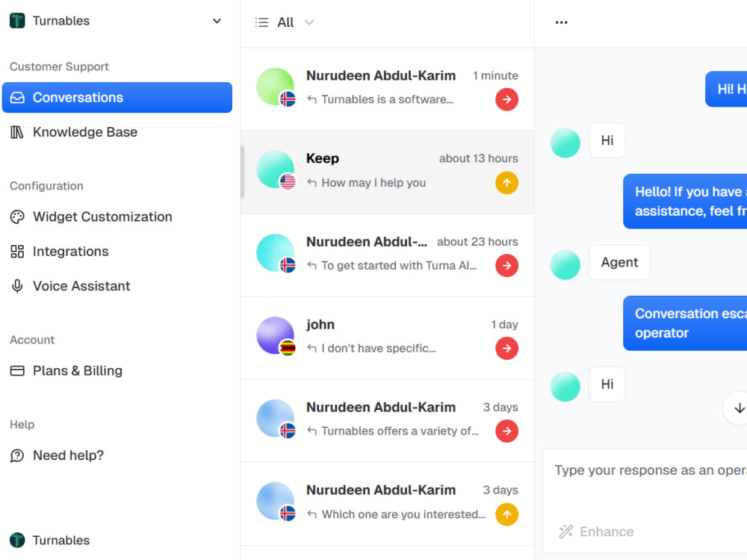This screenshot has width=747, height=560.
Task: Expand the All filter dropdown chevron
Action: point(309,22)
